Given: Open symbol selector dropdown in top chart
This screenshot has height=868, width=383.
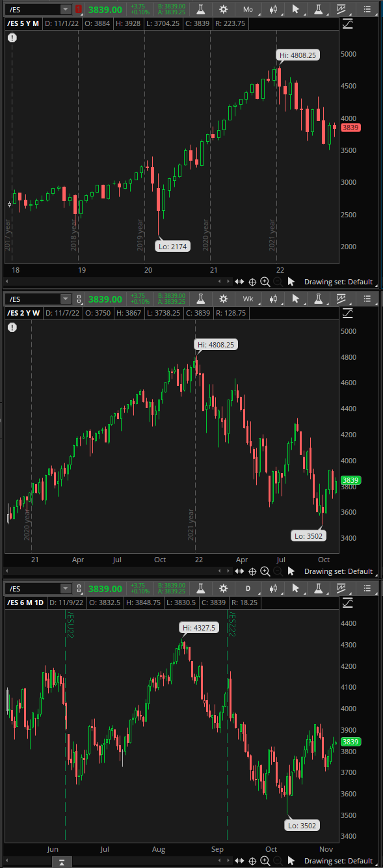Looking at the screenshot, I should 65,10.
